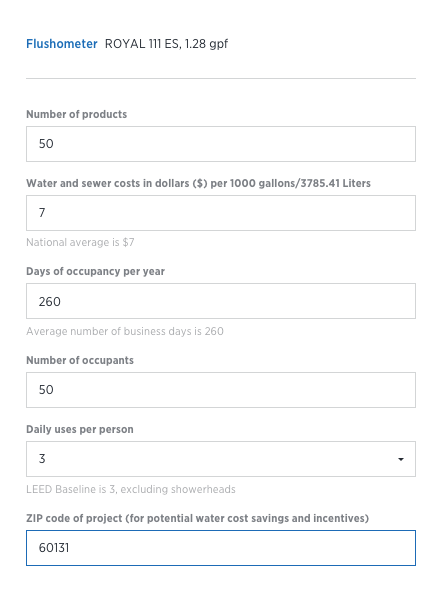The image size is (443, 602).
Task: Select the Number of occupants input field
Action: [221, 390]
